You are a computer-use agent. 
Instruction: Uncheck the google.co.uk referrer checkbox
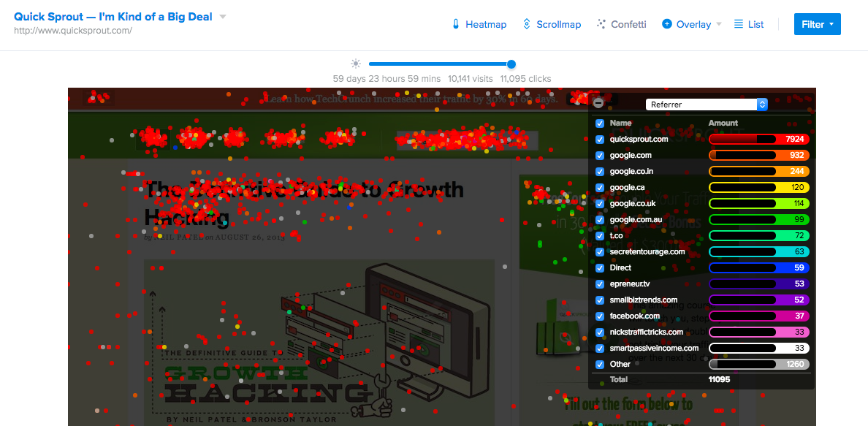[600, 203]
